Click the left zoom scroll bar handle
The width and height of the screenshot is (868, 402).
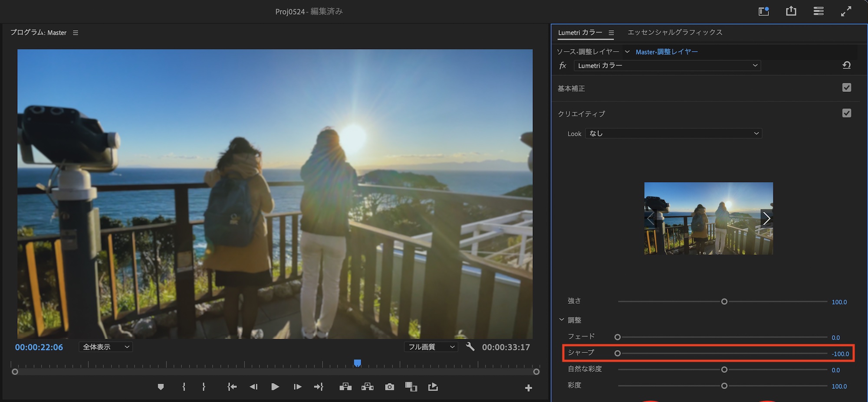[x=15, y=372]
